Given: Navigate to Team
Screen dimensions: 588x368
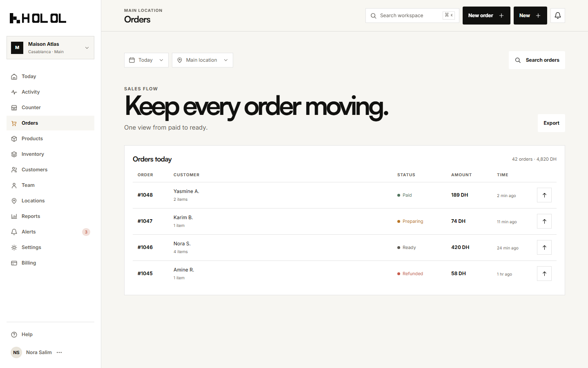Looking at the screenshot, I should (50, 185).
